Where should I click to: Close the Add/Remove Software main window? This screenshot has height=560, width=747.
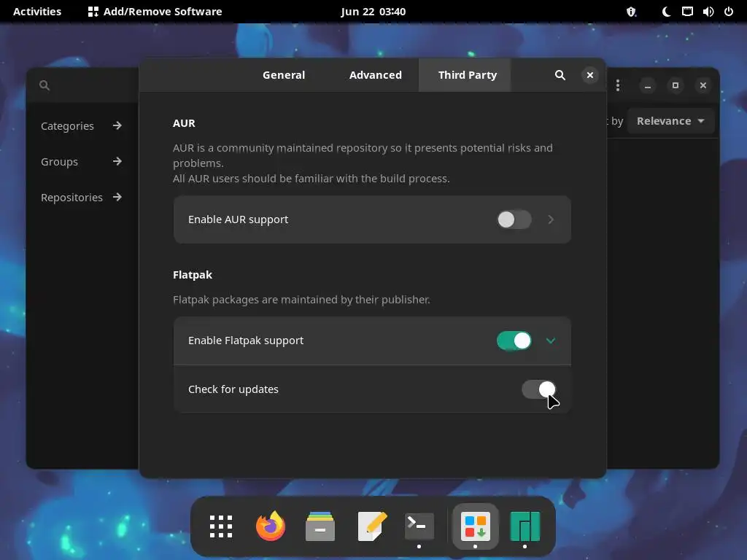pos(703,86)
